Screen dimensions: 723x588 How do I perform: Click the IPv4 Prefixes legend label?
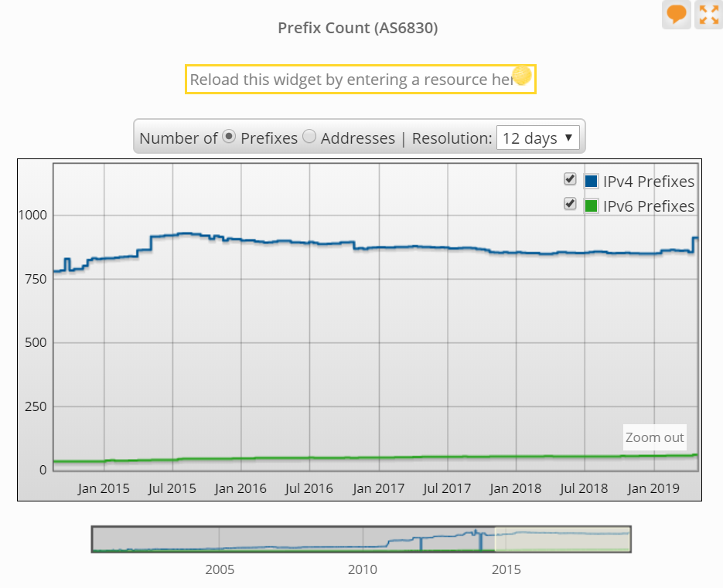click(x=648, y=182)
